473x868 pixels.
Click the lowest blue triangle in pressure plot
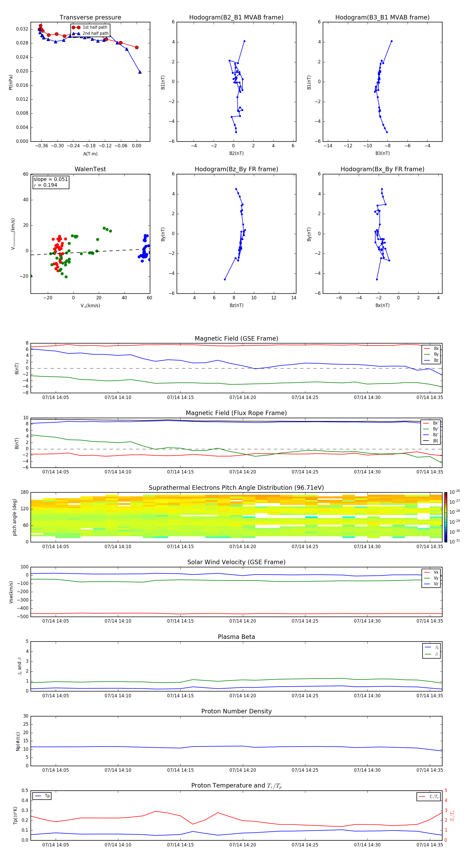pos(140,72)
